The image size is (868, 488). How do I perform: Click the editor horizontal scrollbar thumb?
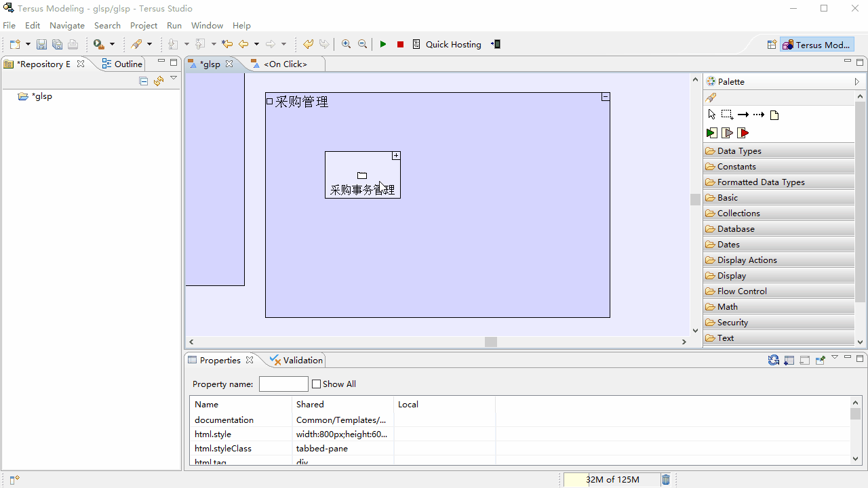coord(491,342)
